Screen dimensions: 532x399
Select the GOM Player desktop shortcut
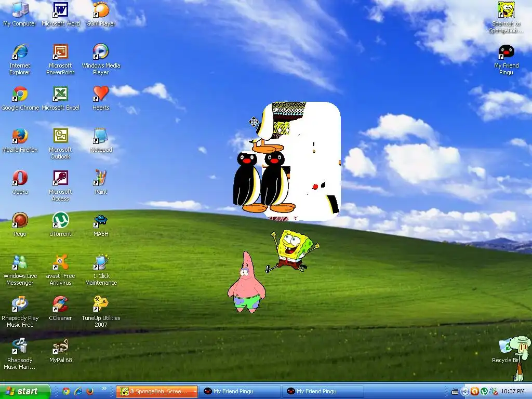101,14
